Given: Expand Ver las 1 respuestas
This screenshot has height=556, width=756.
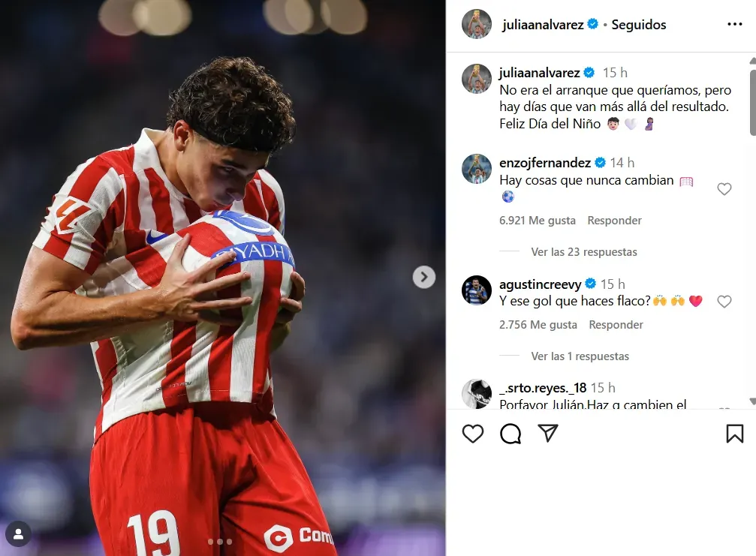Looking at the screenshot, I should [580, 356].
